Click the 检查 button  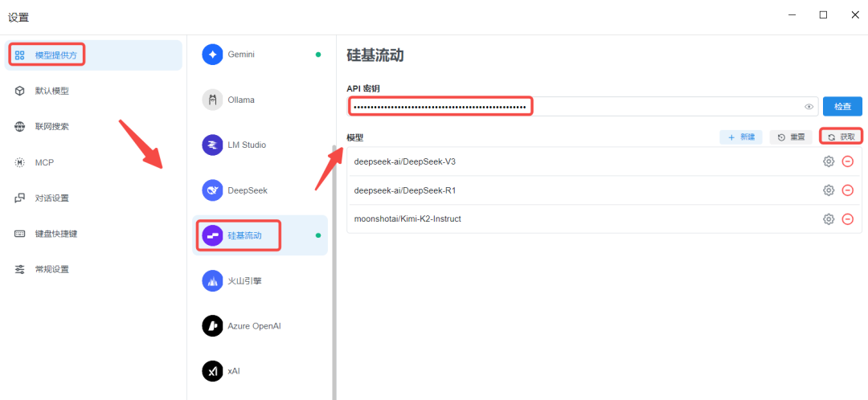click(x=842, y=107)
